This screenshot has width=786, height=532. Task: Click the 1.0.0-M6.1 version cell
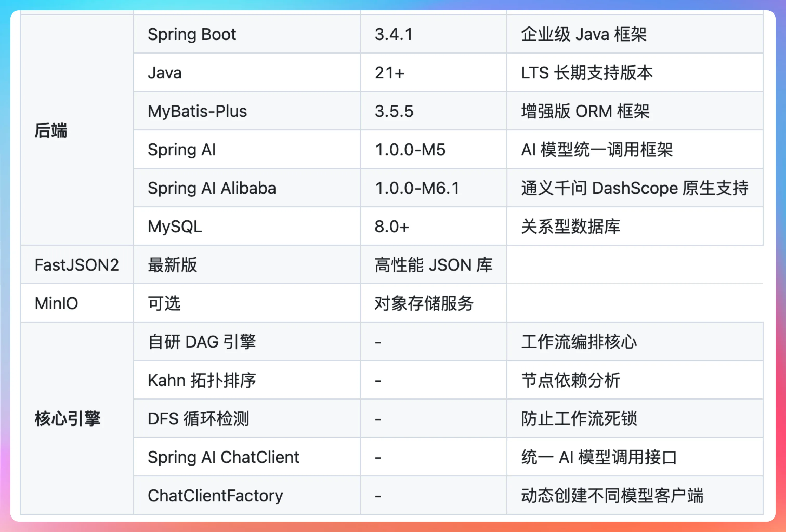tap(417, 188)
